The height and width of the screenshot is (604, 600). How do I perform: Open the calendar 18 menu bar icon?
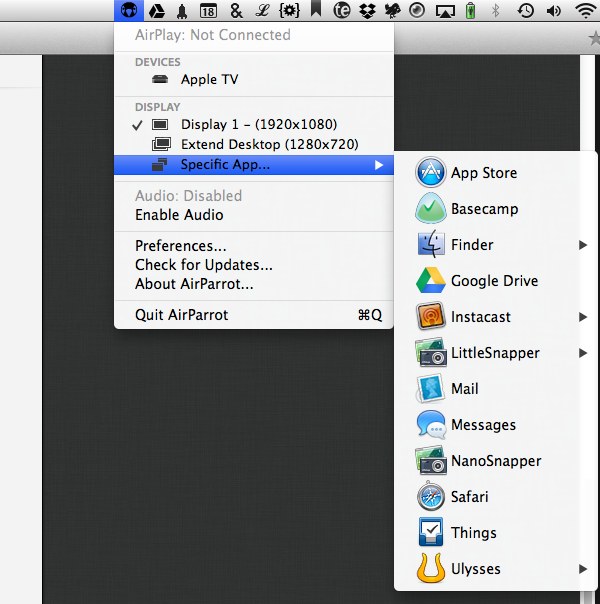pos(208,11)
